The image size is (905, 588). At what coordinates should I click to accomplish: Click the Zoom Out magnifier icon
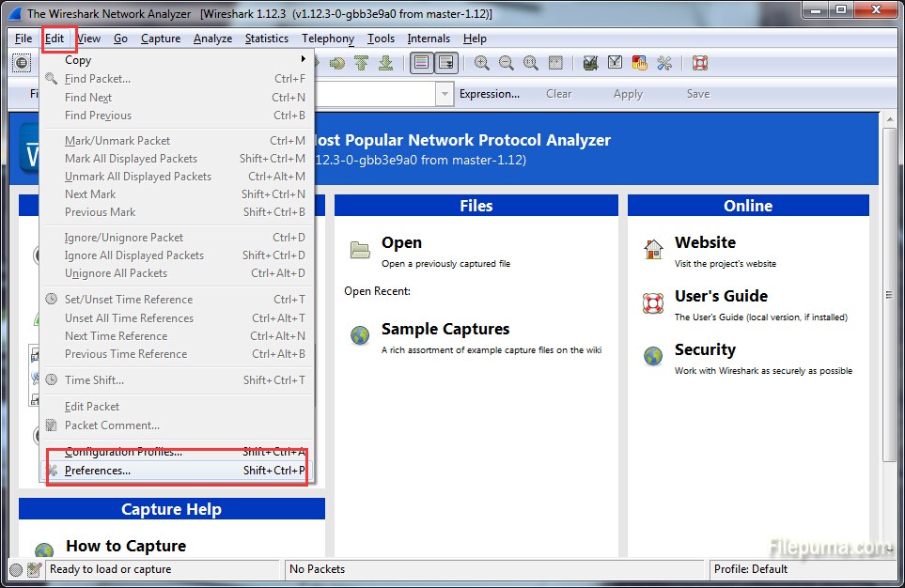[506, 63]
